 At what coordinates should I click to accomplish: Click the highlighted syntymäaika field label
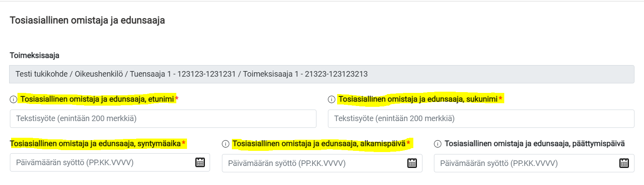point(95,144)
